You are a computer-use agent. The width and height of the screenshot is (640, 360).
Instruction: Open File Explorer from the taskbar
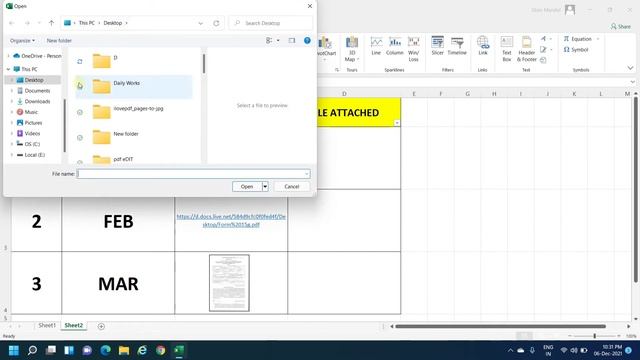124,350
